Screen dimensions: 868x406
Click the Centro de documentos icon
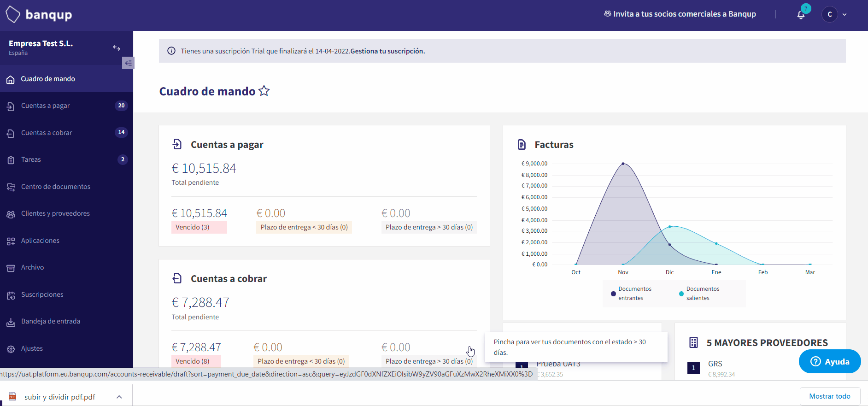point(11,187)
